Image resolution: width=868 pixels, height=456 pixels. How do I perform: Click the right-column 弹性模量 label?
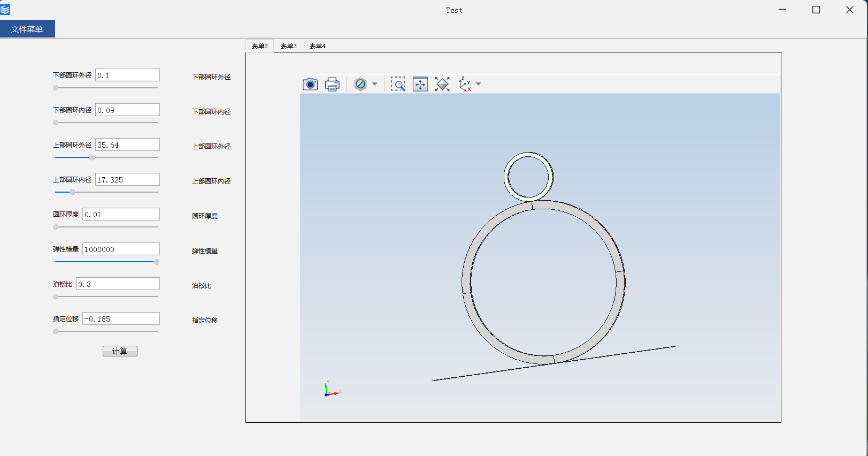pos(205,250)
